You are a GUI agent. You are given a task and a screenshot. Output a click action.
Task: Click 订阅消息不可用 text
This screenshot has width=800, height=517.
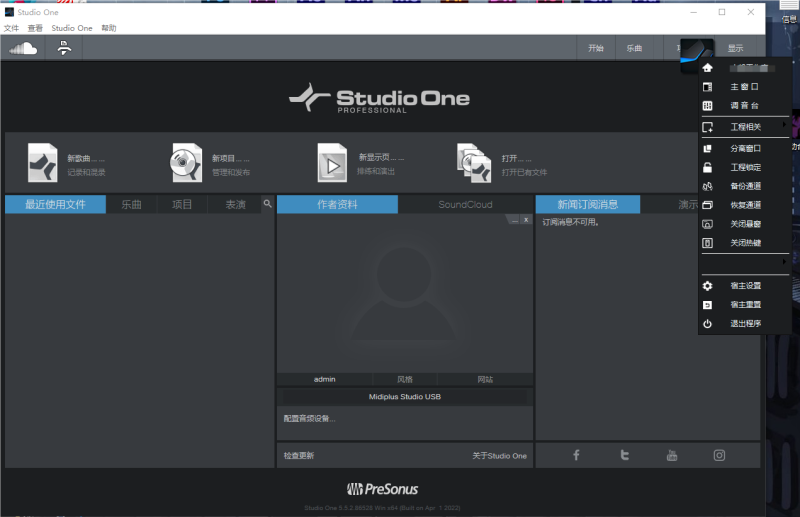point(570,222)
